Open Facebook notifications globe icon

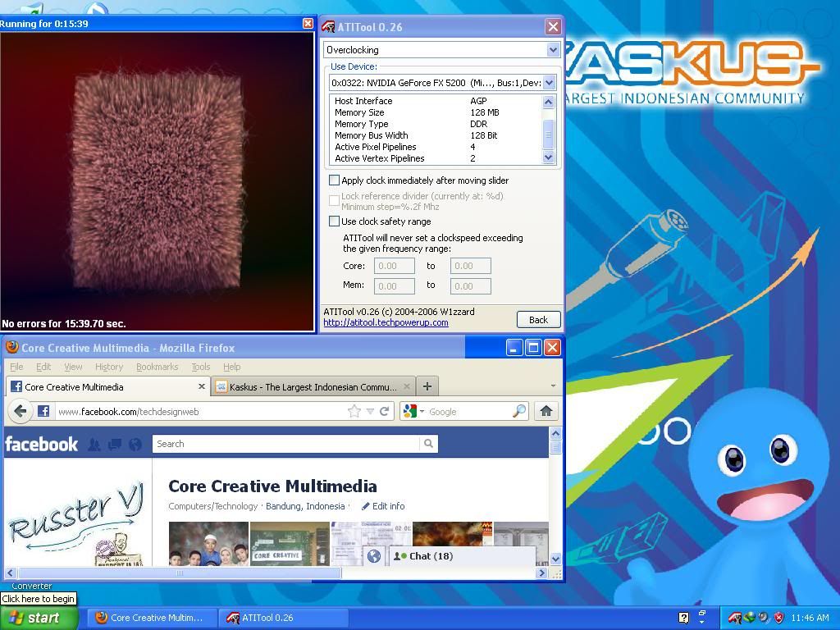pyautogui.click(x=135, y=444)
